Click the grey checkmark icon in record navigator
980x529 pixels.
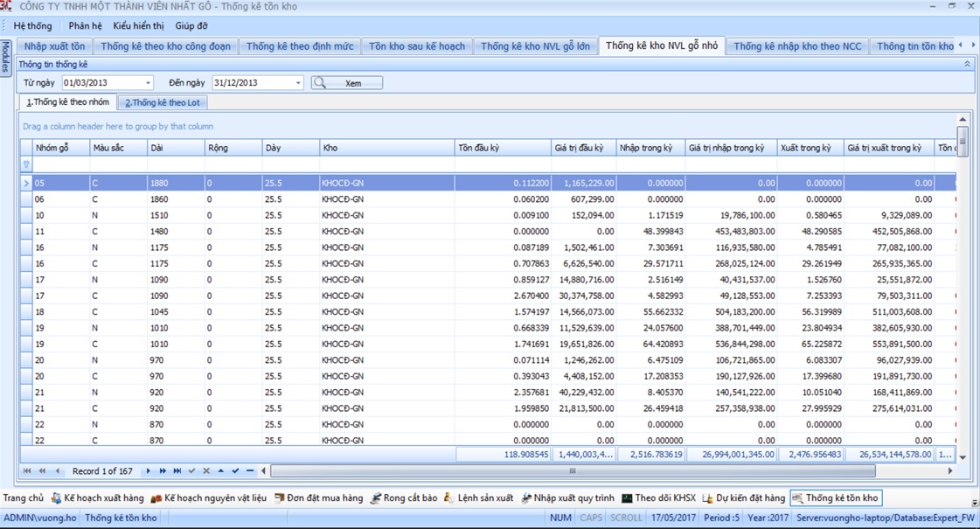(191, 470)
